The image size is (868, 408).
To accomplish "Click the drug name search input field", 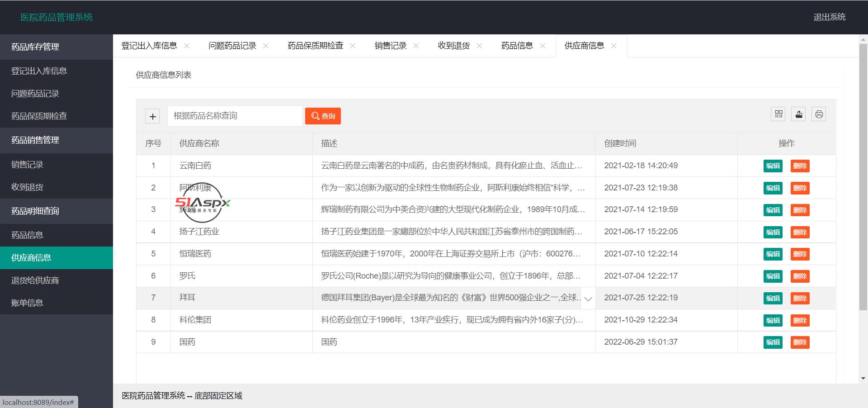I will pyautogui.click(x=235, y=116).
